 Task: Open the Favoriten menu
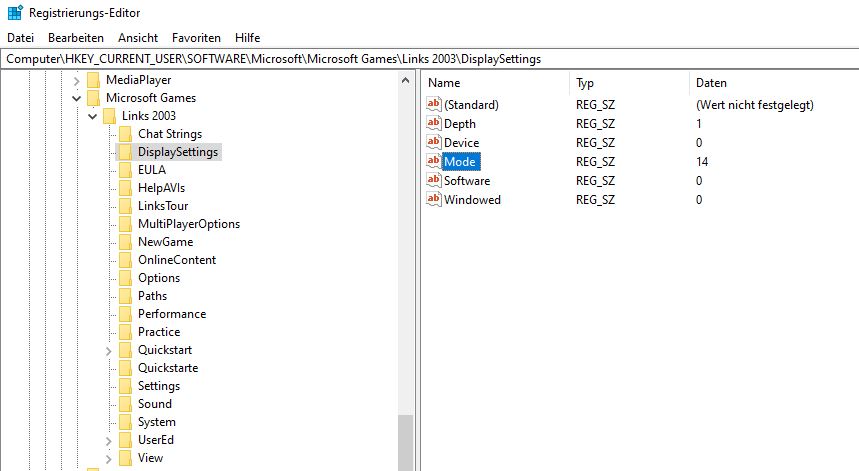196,38
